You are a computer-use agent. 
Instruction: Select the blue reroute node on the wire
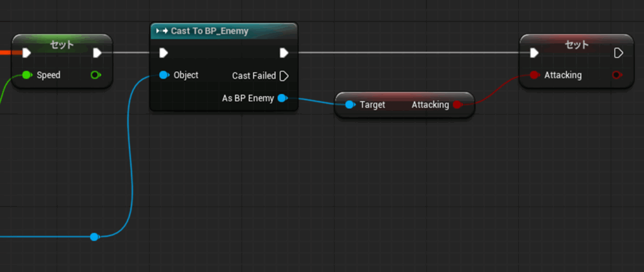[94, 237]
